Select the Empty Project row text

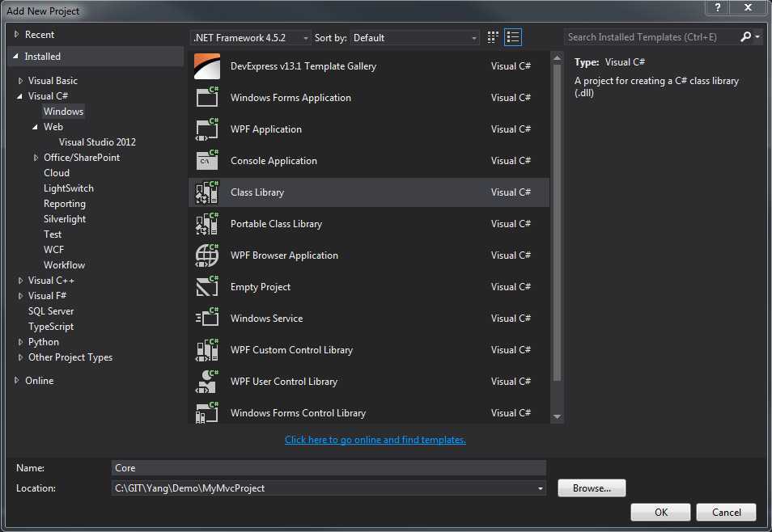coord(261,287)
